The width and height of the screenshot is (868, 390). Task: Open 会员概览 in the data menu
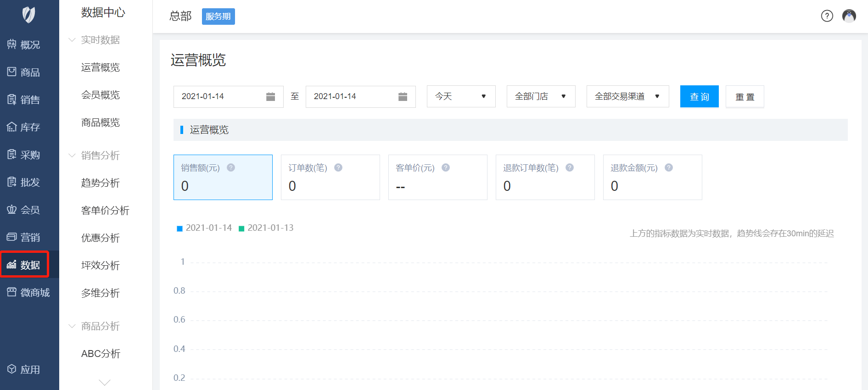(101, 95)
